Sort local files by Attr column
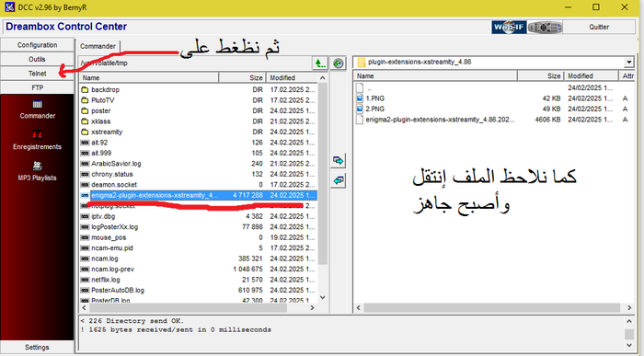644x356 pixels. pyautogui.click(x=627, y=76)
